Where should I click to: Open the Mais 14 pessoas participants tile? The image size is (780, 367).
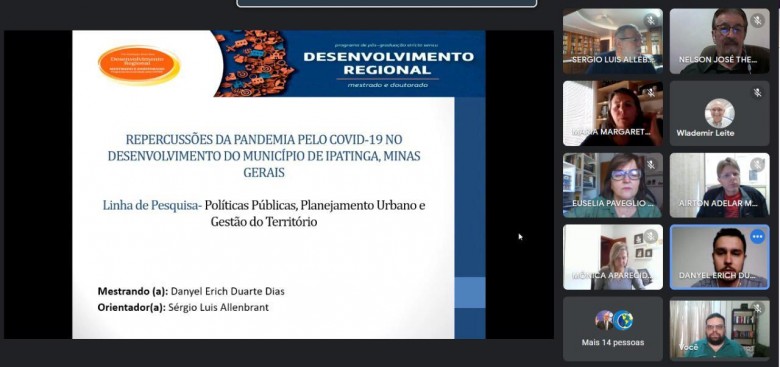pos(613,329)
